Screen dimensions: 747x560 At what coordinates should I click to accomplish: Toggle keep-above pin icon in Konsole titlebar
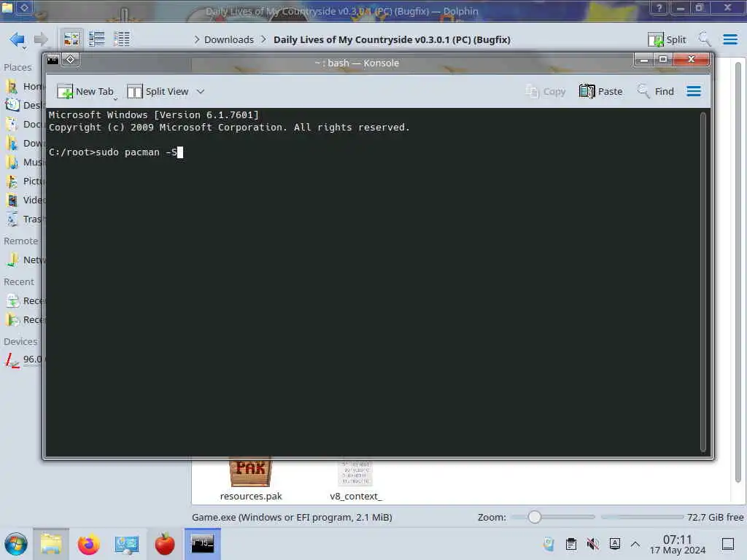click(x=71, y=60)
